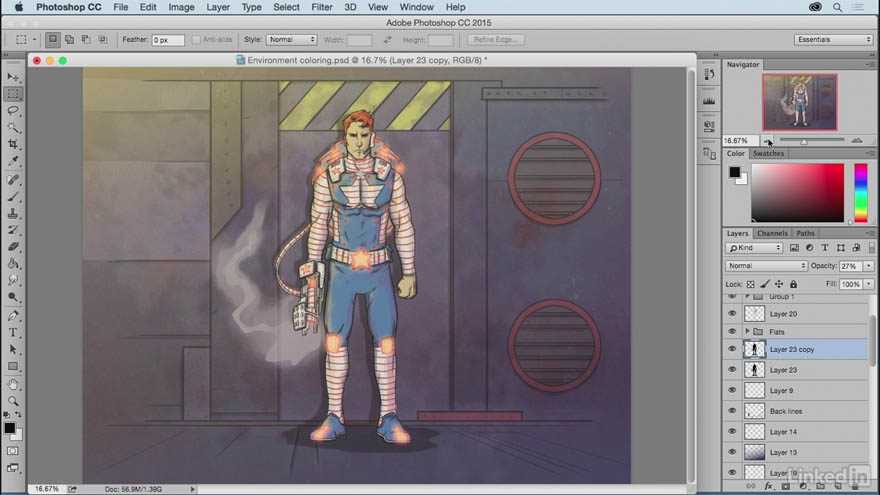The width and height of the screenshot is (880, 495).
Task: Select the Brush tool
Action: click(x=13, y=196)
